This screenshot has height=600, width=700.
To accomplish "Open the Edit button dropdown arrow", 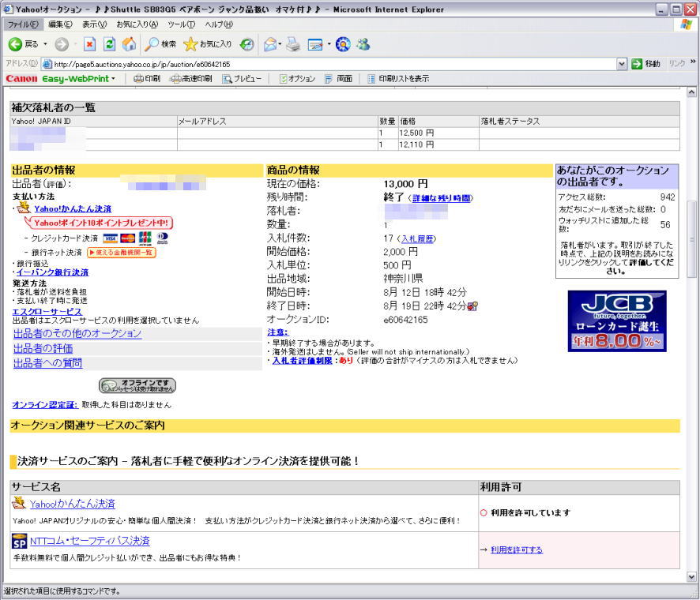I will tap(329, 43).
